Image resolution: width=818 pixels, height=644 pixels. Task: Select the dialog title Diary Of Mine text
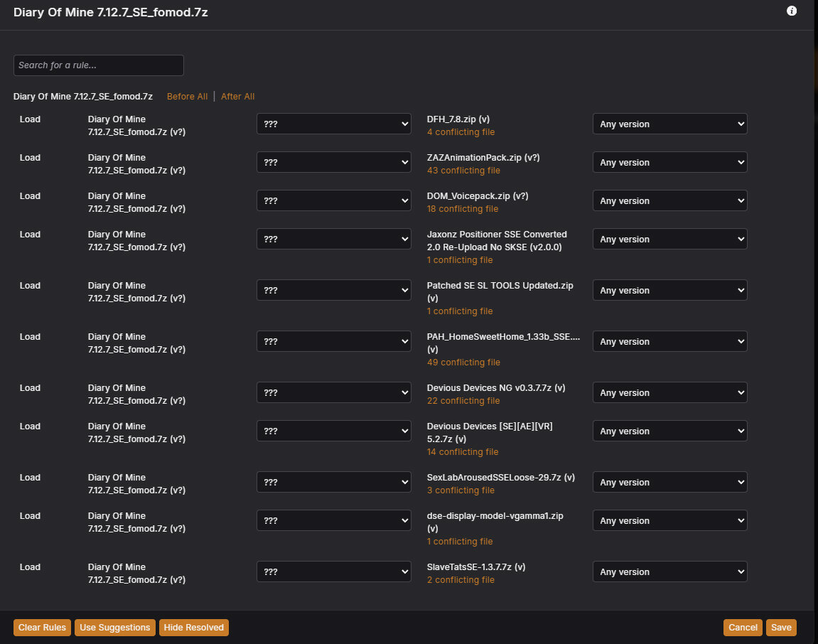pos(111,12)
